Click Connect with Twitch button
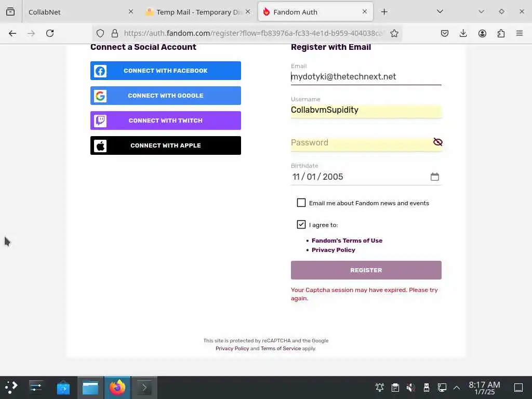This screenshot has width=532, height=399. coord(166,121)
